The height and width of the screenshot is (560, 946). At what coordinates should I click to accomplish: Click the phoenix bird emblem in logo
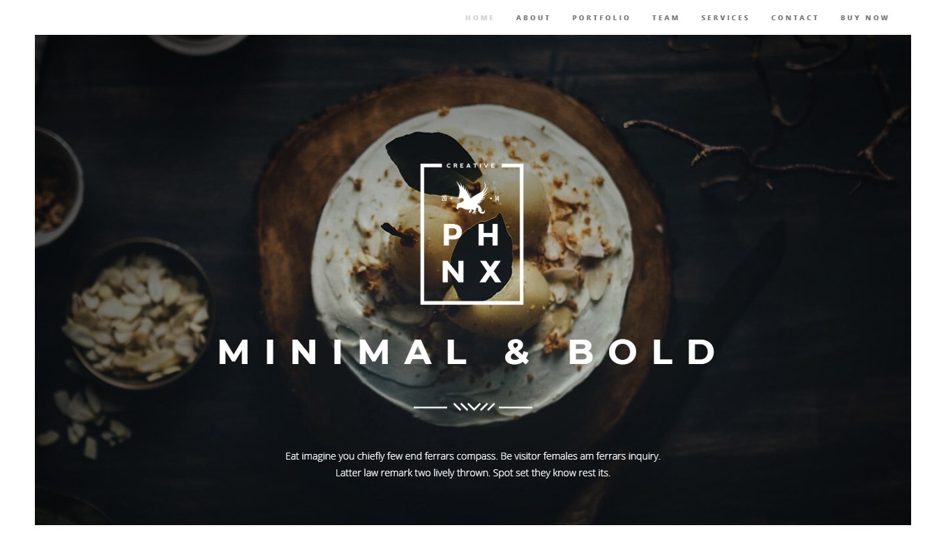(x=472, y=198)
